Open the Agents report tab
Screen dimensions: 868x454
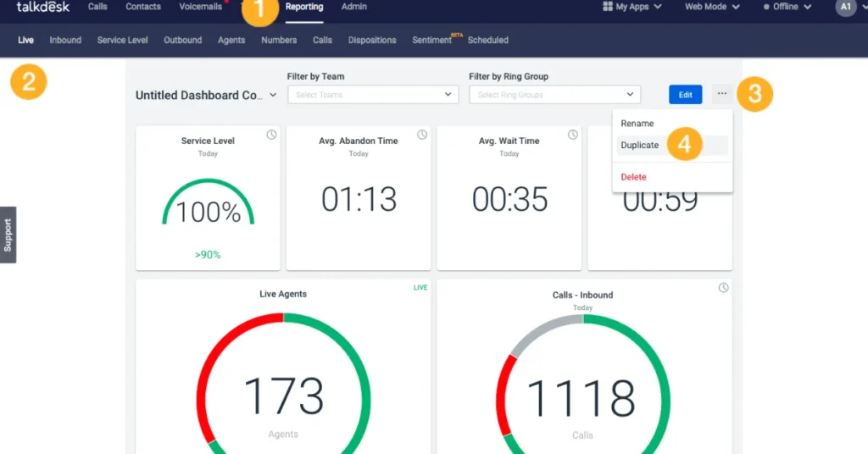[x=231, y=41]
